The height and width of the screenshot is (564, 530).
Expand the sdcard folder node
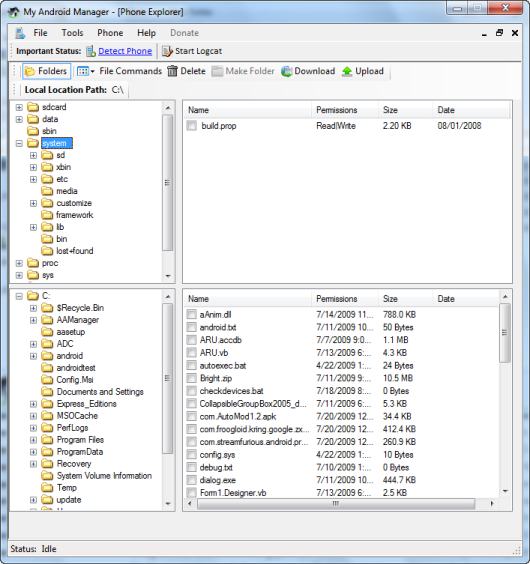[x=19, y=107]
